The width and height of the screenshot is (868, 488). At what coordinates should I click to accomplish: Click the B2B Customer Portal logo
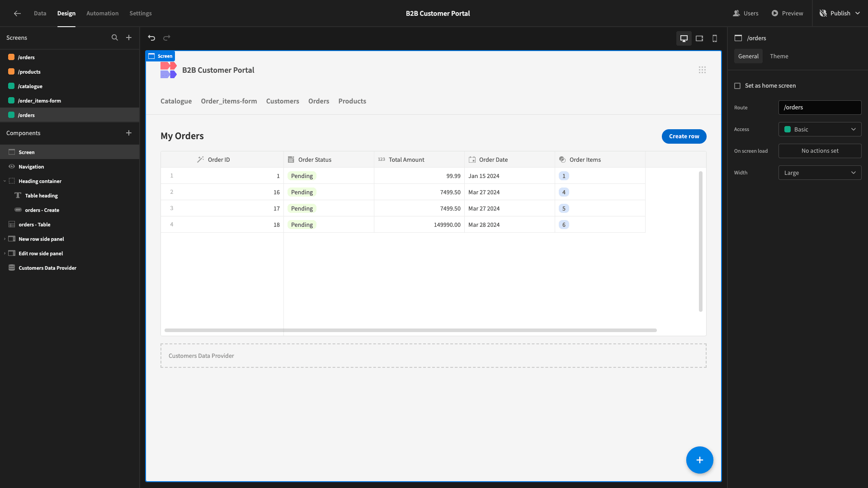168,70
